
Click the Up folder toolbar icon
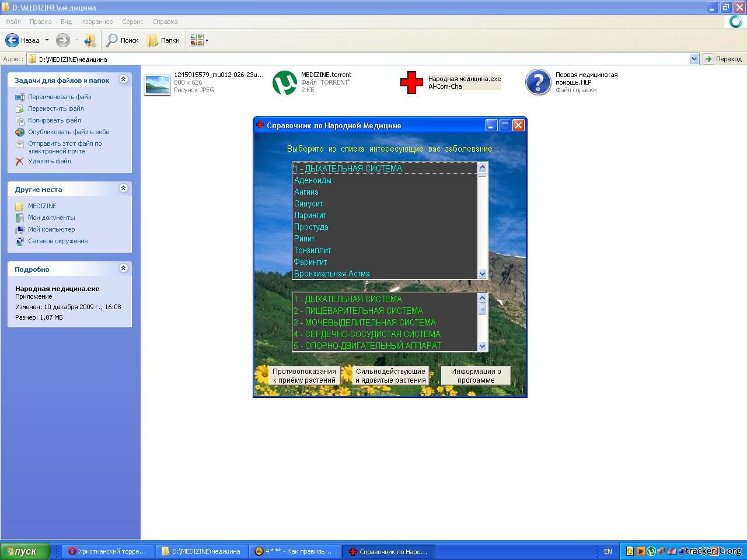coord(89,40)
